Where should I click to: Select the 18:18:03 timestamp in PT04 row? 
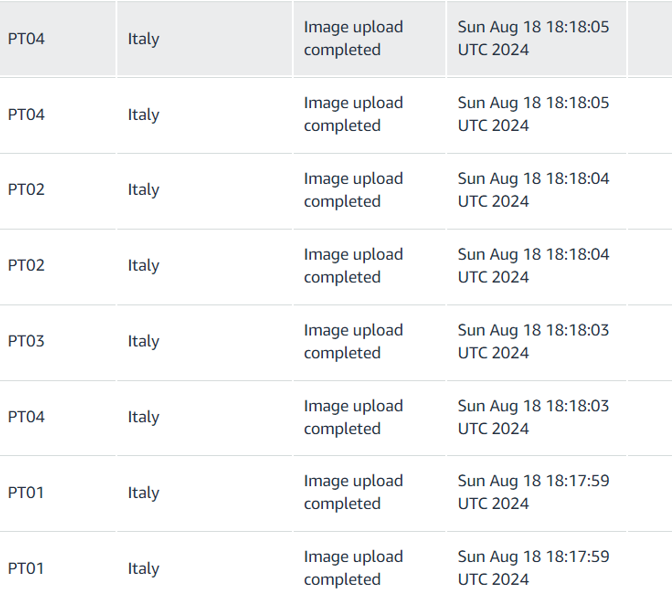[533, 417]
